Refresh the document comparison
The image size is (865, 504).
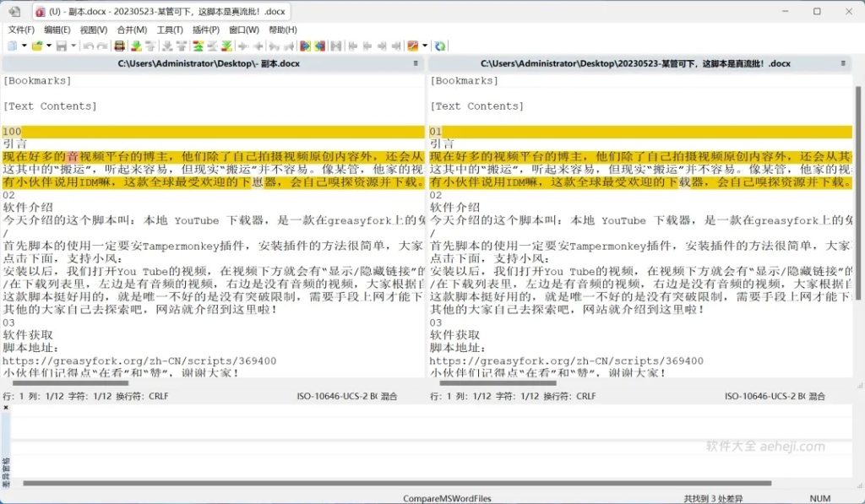438,46
